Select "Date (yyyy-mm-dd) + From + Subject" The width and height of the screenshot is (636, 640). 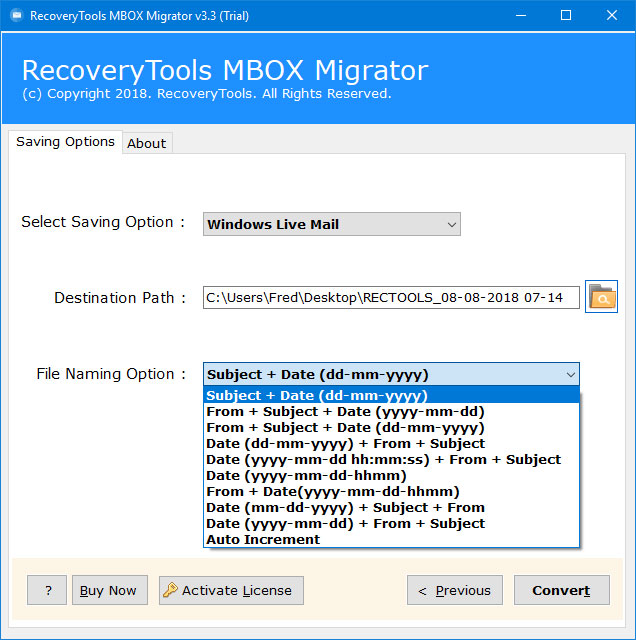point(391,523)
